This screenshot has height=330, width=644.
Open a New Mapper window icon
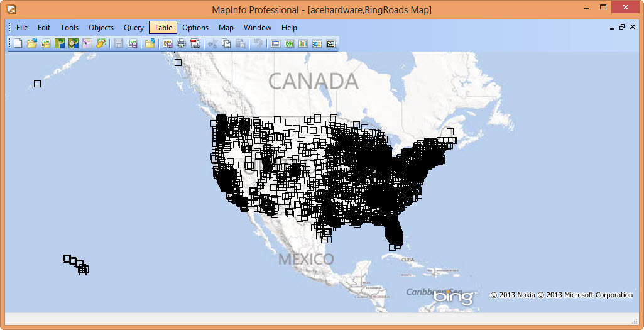point(289,43)
